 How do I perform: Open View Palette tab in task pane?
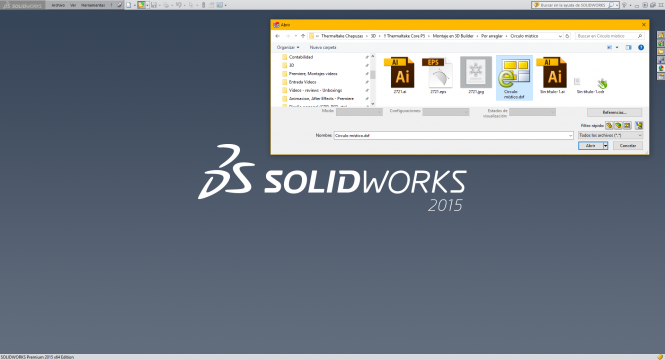pos(661,60)
